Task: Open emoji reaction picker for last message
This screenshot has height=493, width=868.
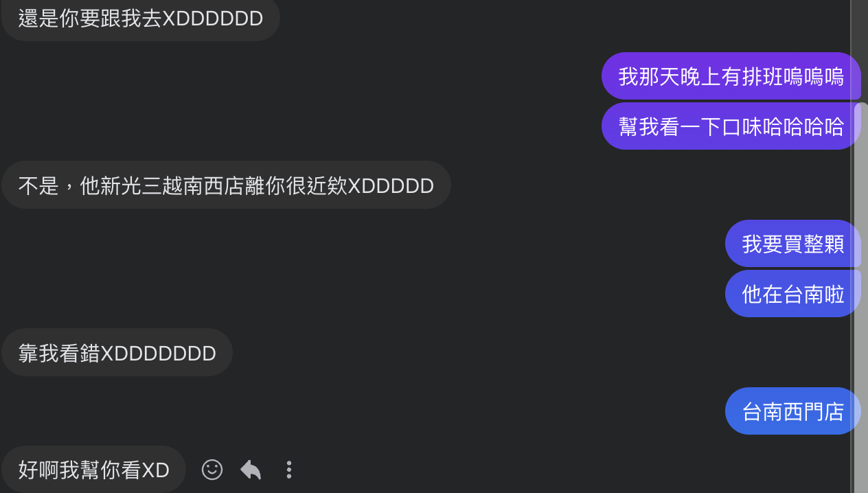Action: pyautogui.click(x=212, y=470)
